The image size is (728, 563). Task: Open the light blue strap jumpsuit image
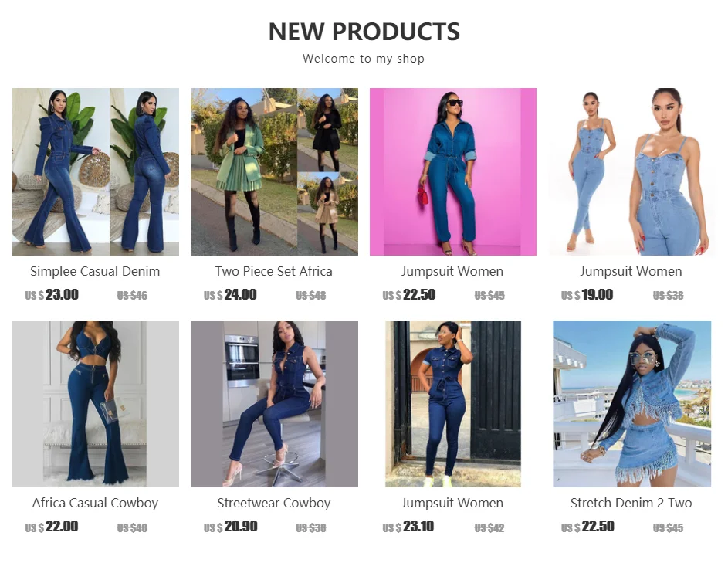pos(631,171)
